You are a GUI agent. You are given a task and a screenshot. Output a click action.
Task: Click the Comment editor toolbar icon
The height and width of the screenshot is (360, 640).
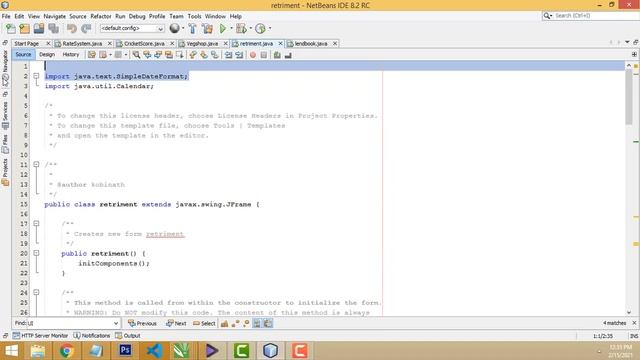click(277, 55)
